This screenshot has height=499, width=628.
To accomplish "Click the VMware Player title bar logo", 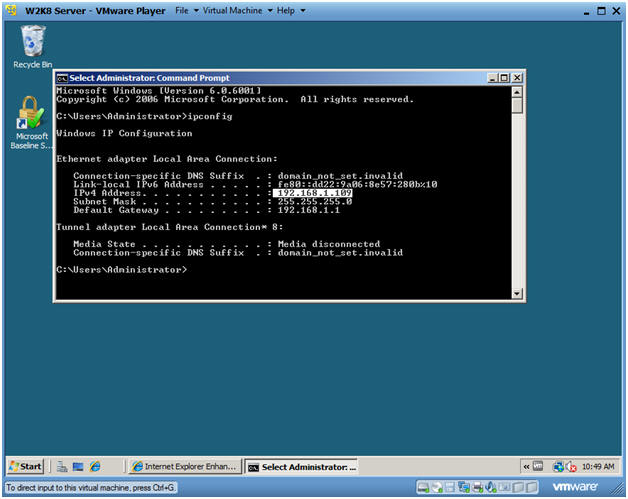I will (12, 10).
